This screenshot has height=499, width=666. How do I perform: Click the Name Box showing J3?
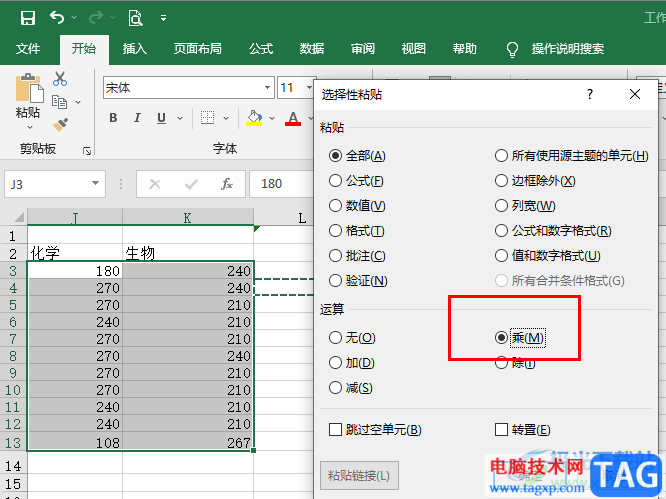pyautogui.click(x=55, y=184)
